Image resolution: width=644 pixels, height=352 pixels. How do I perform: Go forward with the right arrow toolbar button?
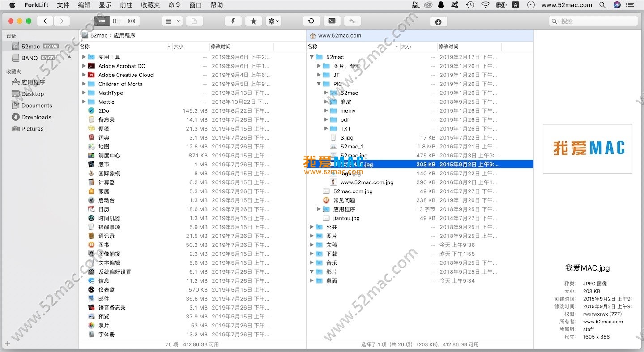coord(62,21)
